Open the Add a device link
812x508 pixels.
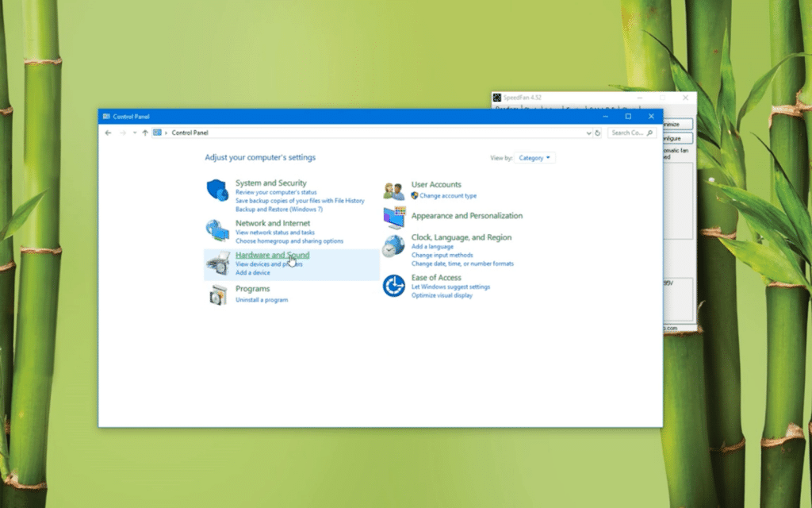pos(253,272)
